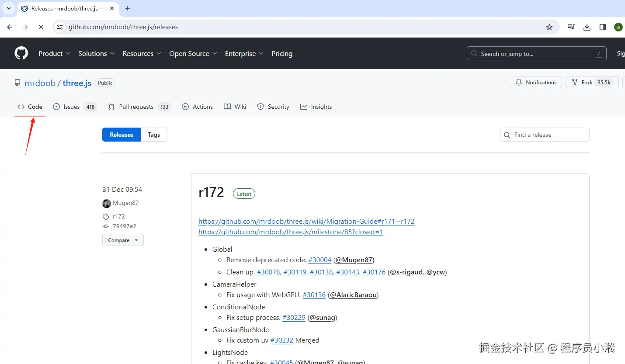
Task: Open the Mugen87 author link in the release sidebar
Action: [125, 203]
